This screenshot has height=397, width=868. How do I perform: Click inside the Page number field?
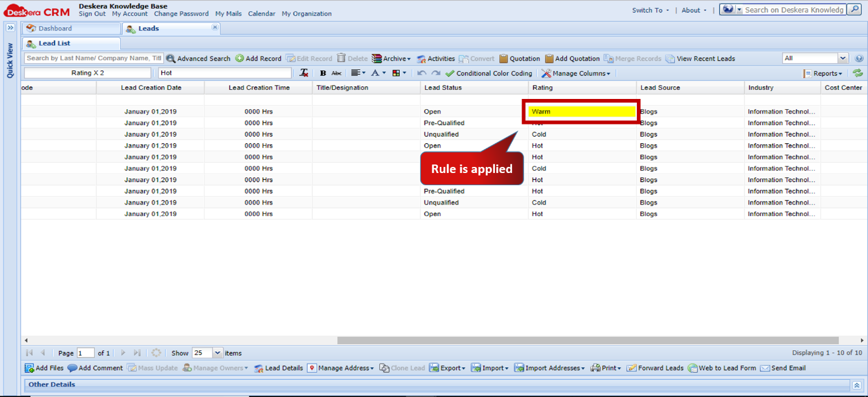click(x=85, y=353)
